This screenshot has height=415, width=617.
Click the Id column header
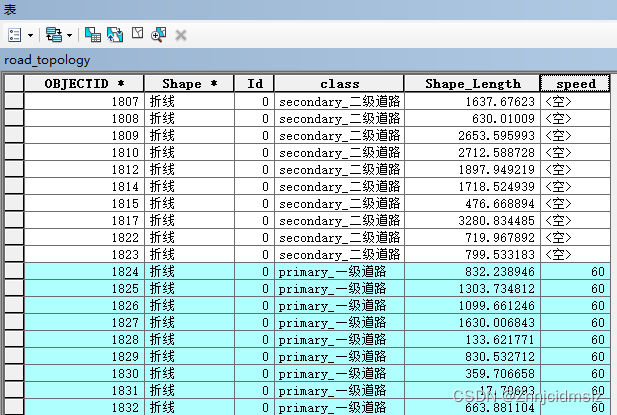pos(255,83)
